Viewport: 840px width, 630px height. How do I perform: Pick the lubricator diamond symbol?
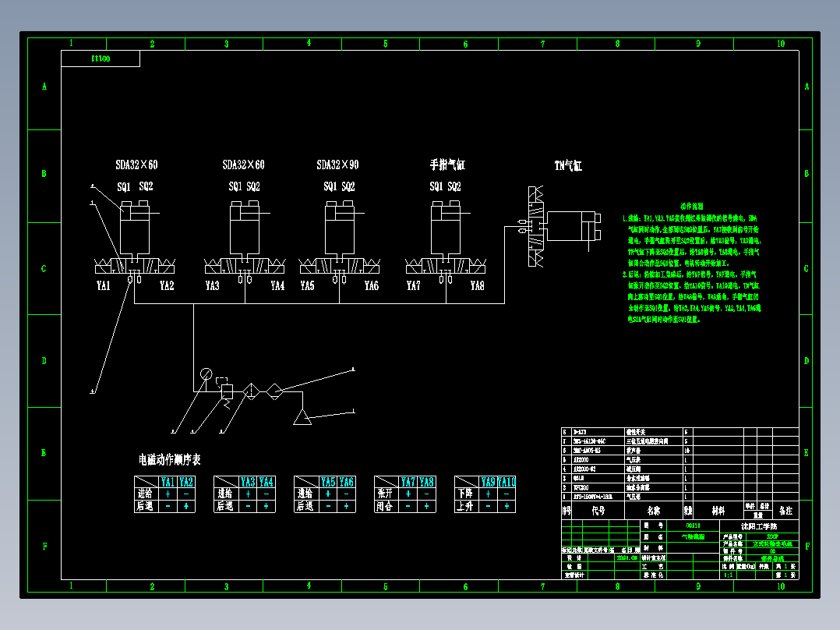point(275,392)
